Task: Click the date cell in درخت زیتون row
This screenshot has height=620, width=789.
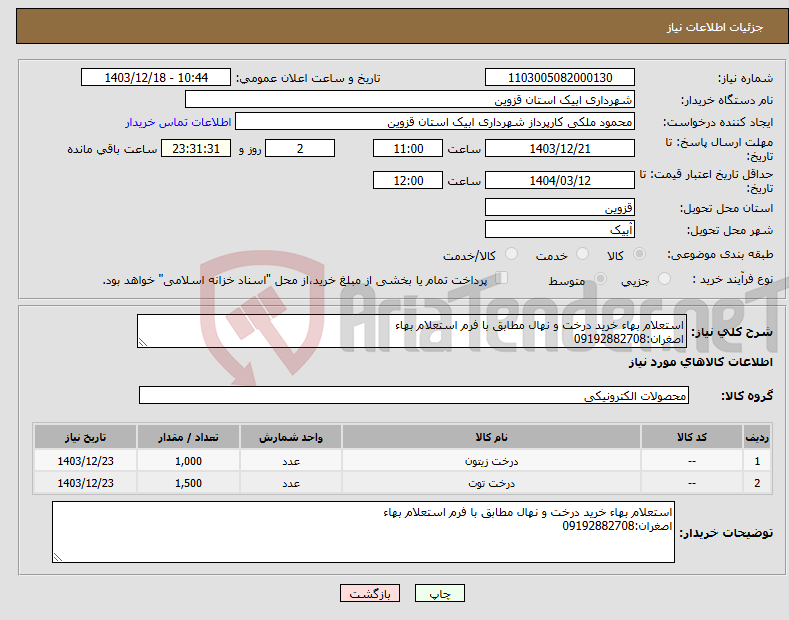Action: tap(86, 461)
